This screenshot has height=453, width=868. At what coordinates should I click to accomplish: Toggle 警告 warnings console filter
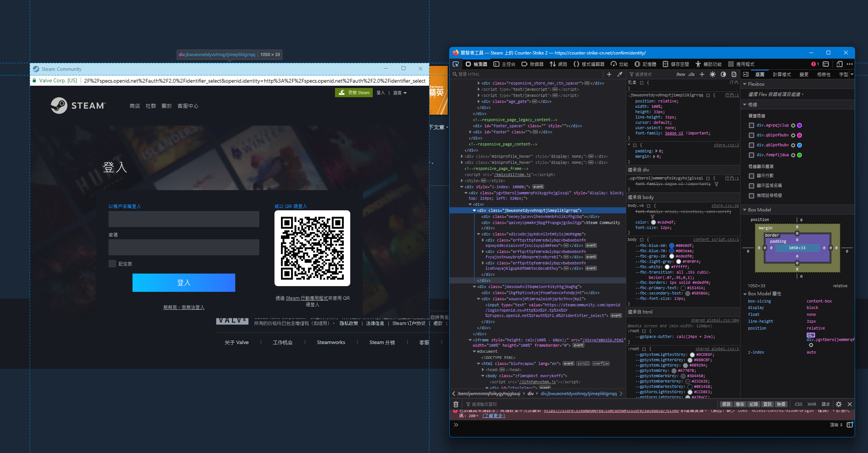coord(740,404)
